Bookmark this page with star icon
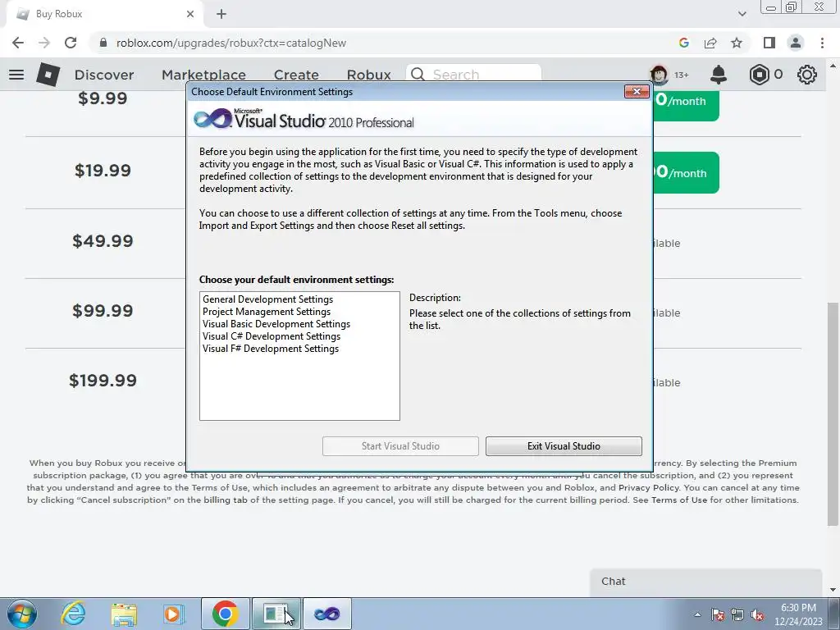Screen dimensions: 840x630 [737, 43]
